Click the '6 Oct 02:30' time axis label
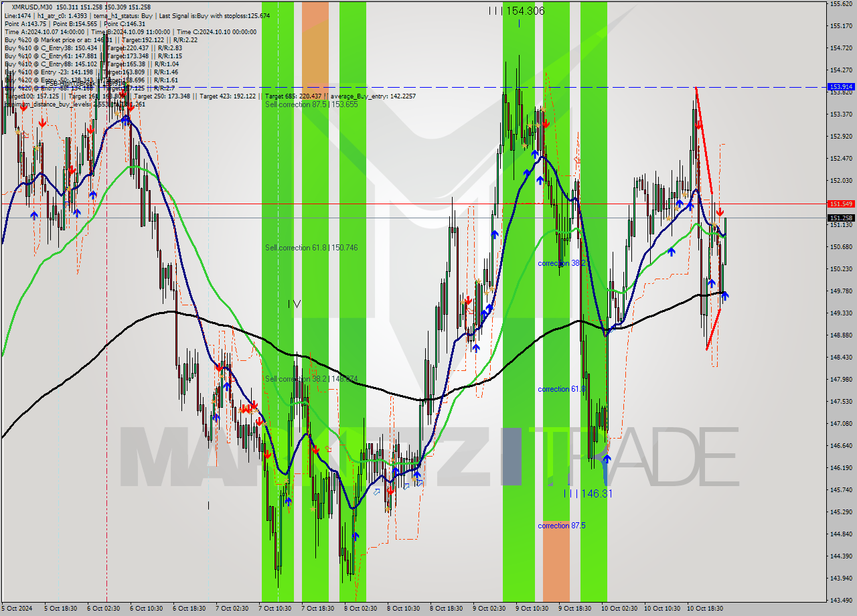This screenshot has width=857, height=616. click(103, 609)
